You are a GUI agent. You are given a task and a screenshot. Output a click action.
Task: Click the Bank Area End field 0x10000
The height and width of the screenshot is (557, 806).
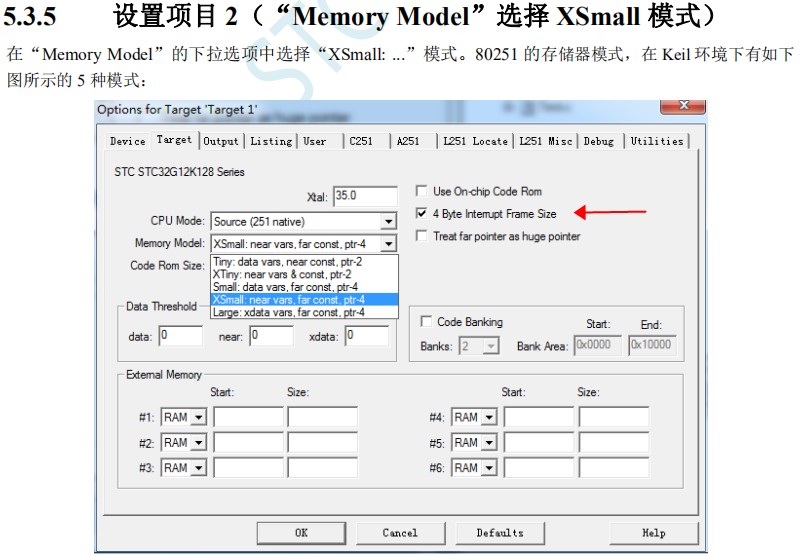pyautogui.click(x=653, y=345)
